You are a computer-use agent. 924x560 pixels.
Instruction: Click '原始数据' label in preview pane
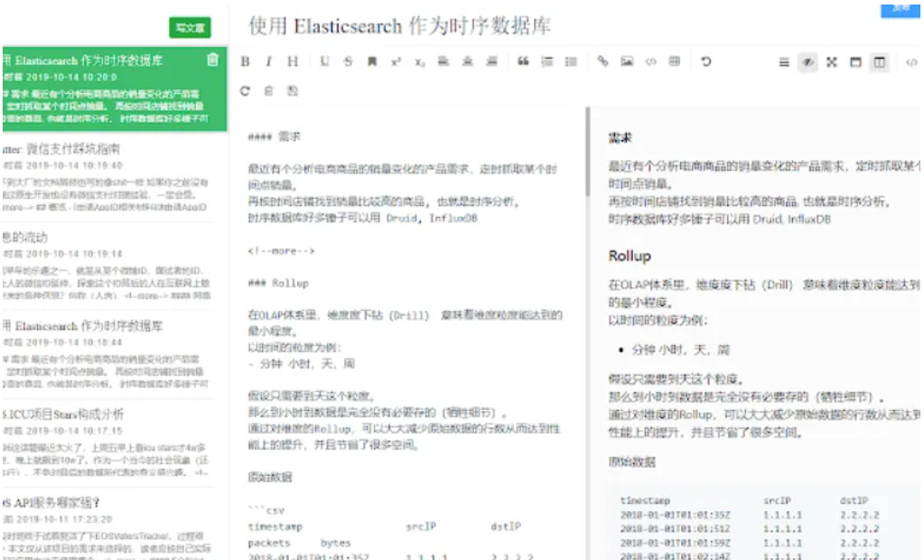(x=631, y=462)
